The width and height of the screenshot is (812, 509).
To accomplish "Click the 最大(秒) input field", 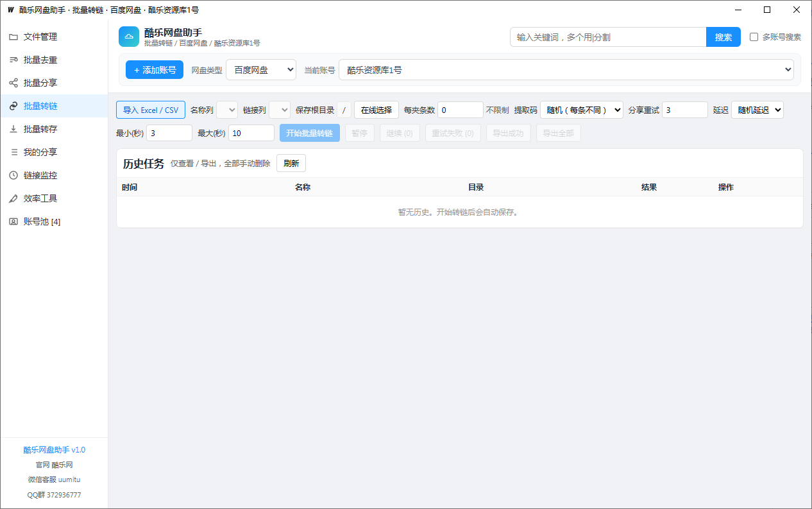I will (251, 133).
